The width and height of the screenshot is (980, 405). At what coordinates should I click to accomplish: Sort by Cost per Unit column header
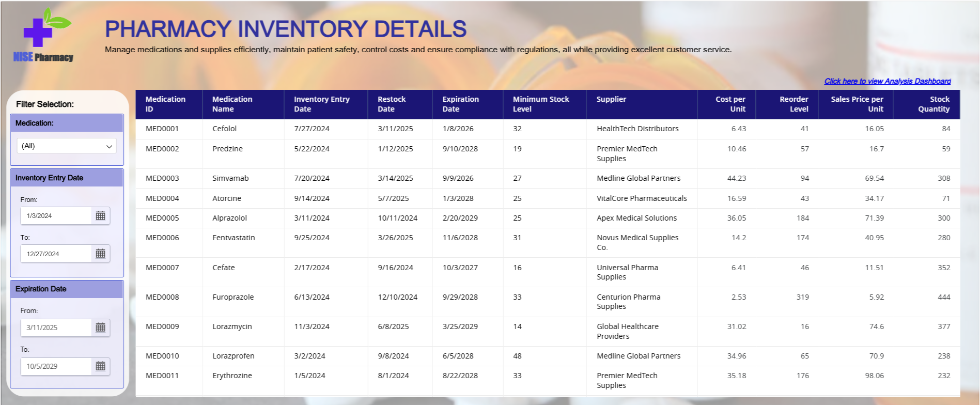tap(730, 104)
